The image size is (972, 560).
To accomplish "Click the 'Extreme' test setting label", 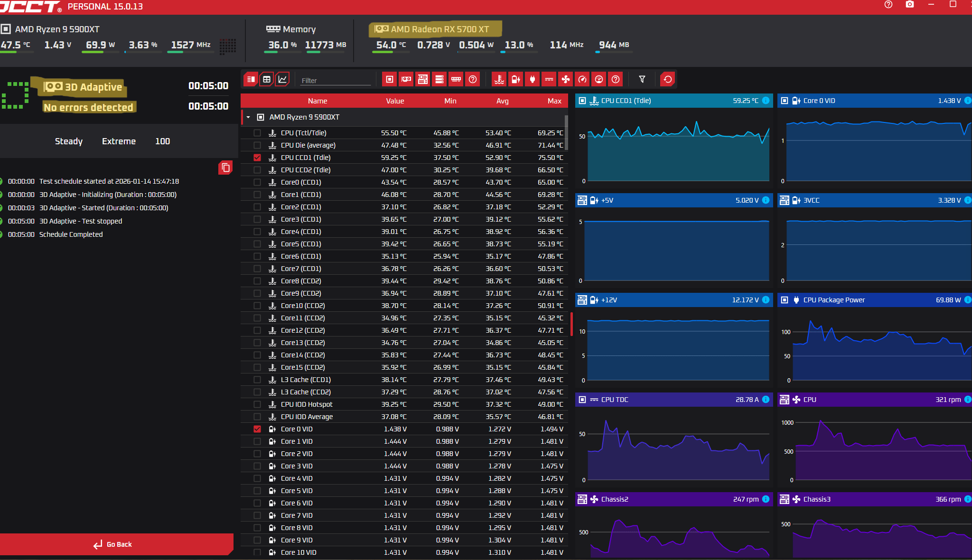I will [119, 141].
